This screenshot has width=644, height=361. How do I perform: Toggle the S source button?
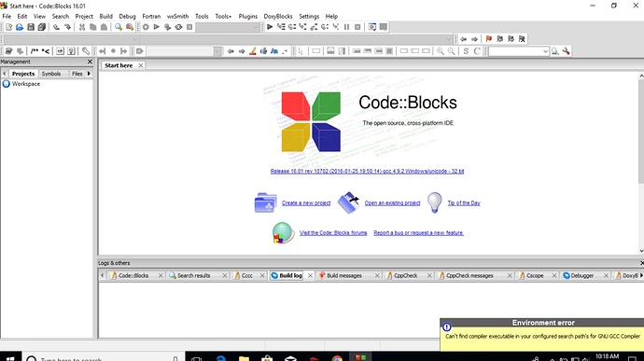pyautogui.click(x=466, y=51)
